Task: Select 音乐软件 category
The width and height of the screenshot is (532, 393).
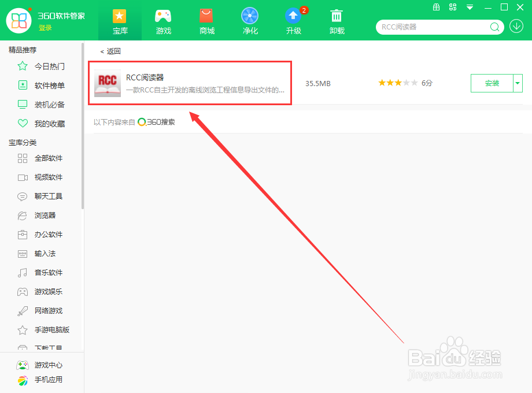Action: click(49, 272)
